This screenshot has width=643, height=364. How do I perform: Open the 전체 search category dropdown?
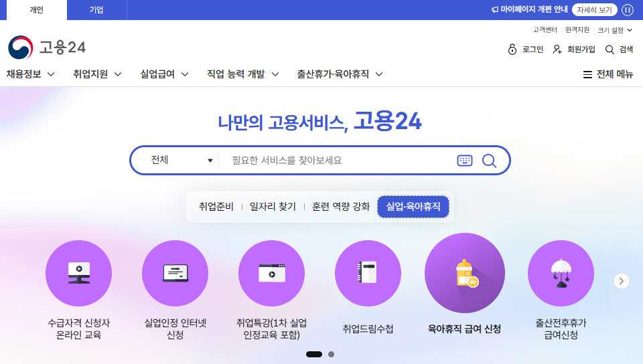click(182, 160)
